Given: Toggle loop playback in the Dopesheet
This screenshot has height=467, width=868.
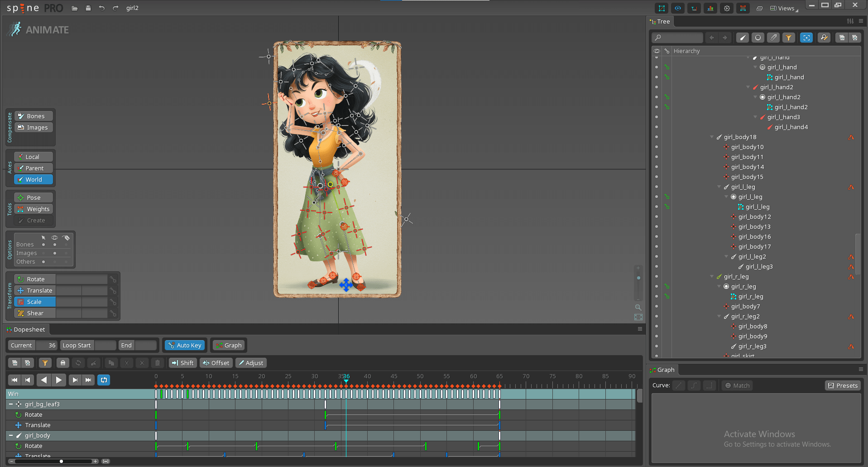Looking at the screenshot, I should click(104, 380).
